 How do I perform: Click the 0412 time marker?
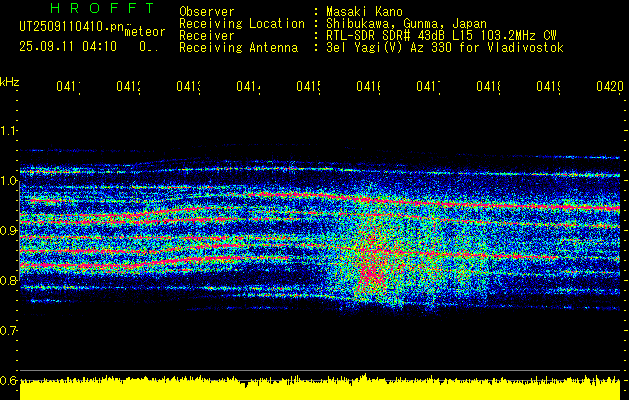[x=128, y=87]
